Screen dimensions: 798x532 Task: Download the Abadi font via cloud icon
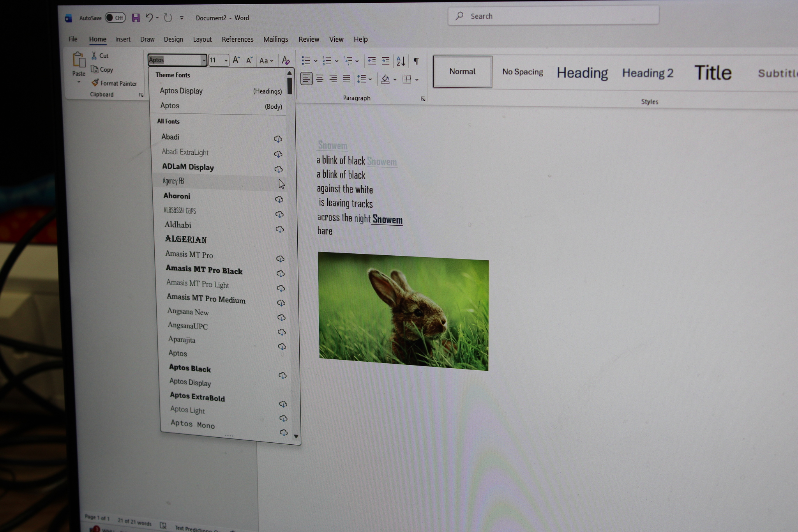point(278,139)
